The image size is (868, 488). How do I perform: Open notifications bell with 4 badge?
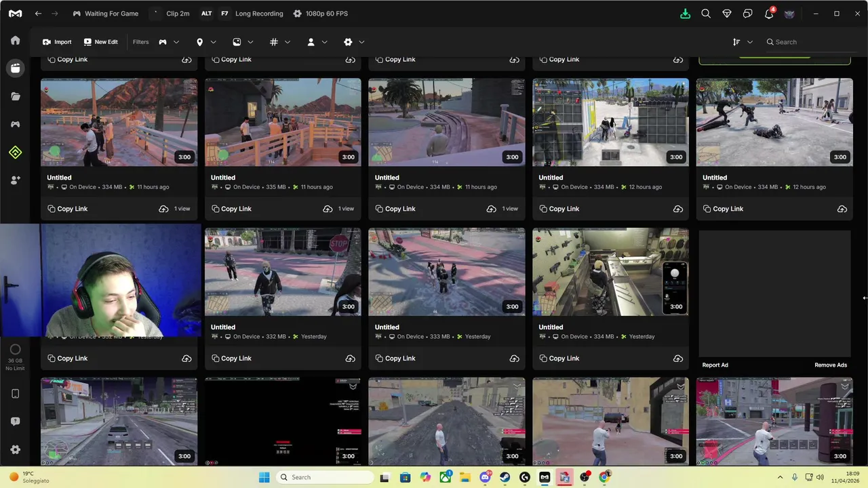click(x=769, y=14)
